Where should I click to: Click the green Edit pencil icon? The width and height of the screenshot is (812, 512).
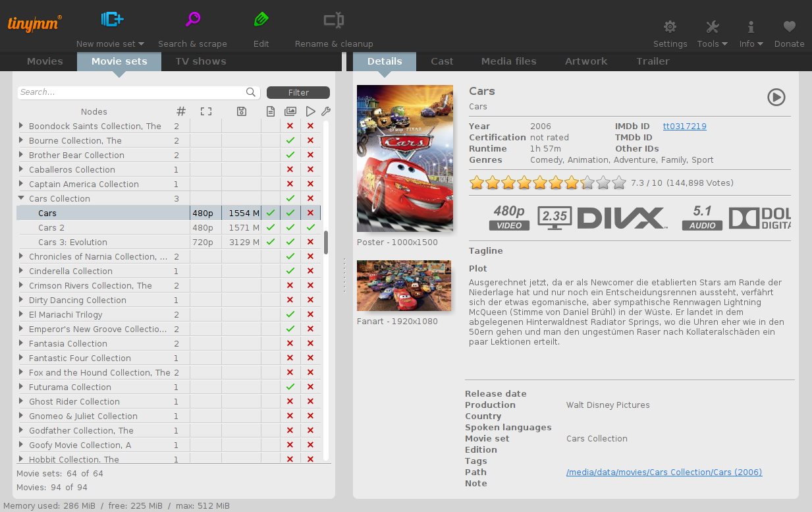[261, 20]
